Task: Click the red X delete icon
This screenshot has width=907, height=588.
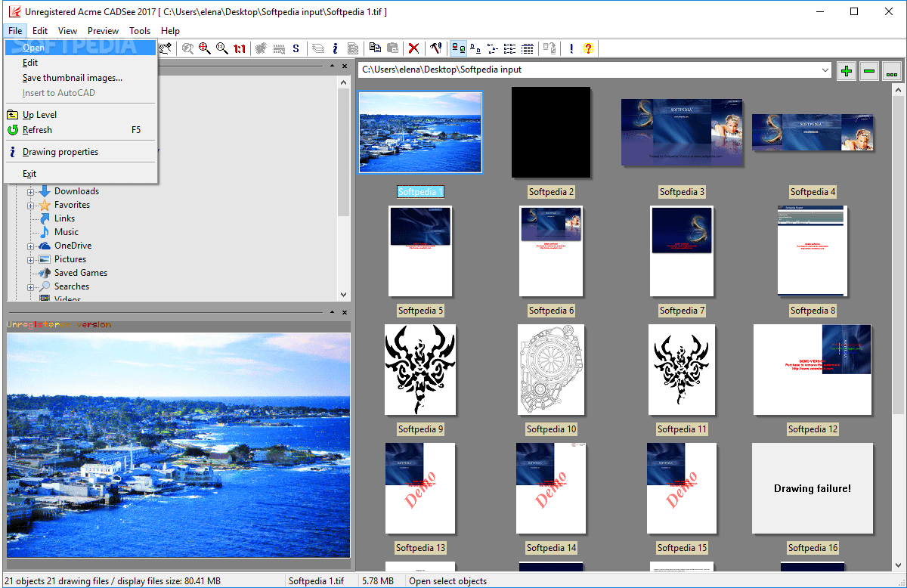Action: coord(412,48)
